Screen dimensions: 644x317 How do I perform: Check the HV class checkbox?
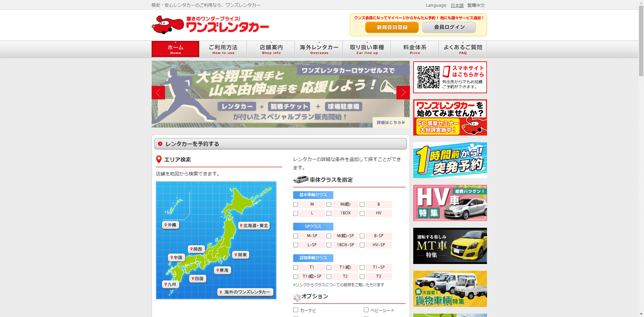(362, 213)
